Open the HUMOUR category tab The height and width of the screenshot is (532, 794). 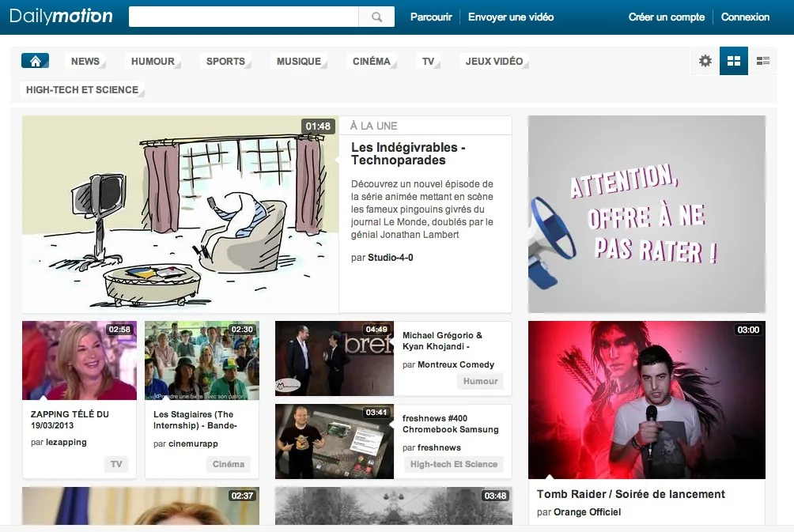[x=153, y=61]
